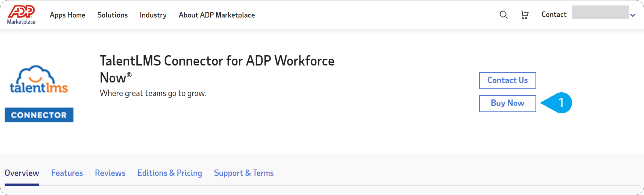Click the Contact link in header
644x195 pixels.
point(554,15)
